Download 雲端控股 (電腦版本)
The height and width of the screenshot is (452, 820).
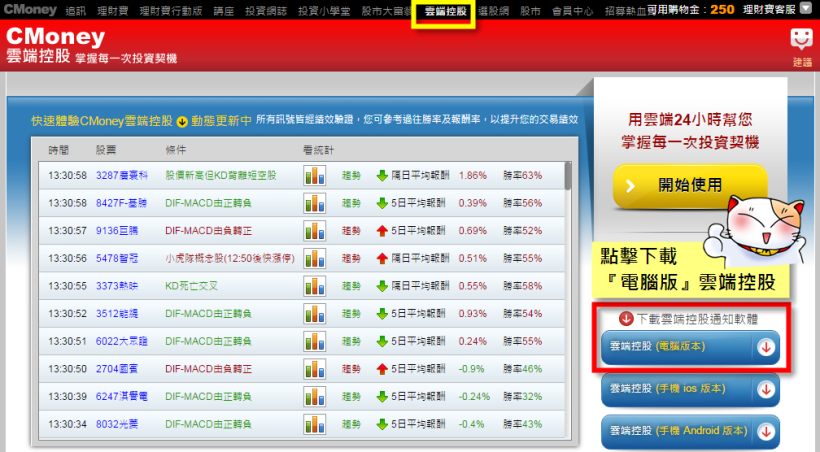click(690, 347)
